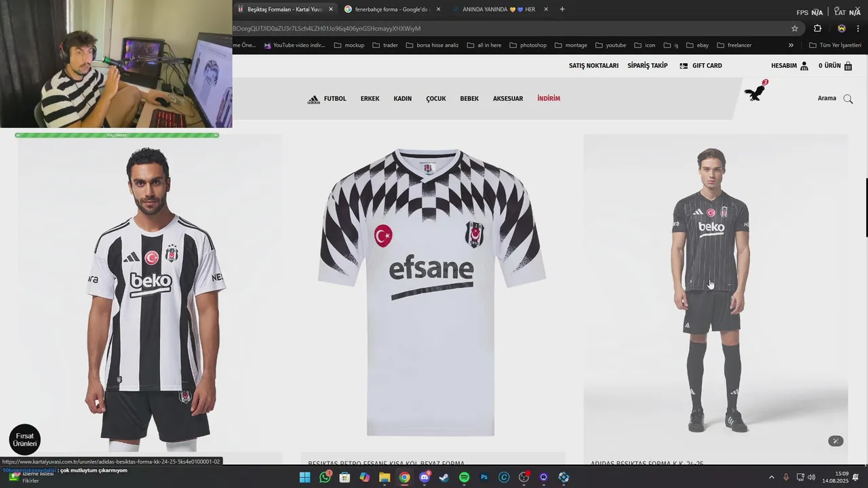Open the Tüm Yer İşaretleri folder
The height and width of the screenshot is (488, 868).
coord(835,45)
